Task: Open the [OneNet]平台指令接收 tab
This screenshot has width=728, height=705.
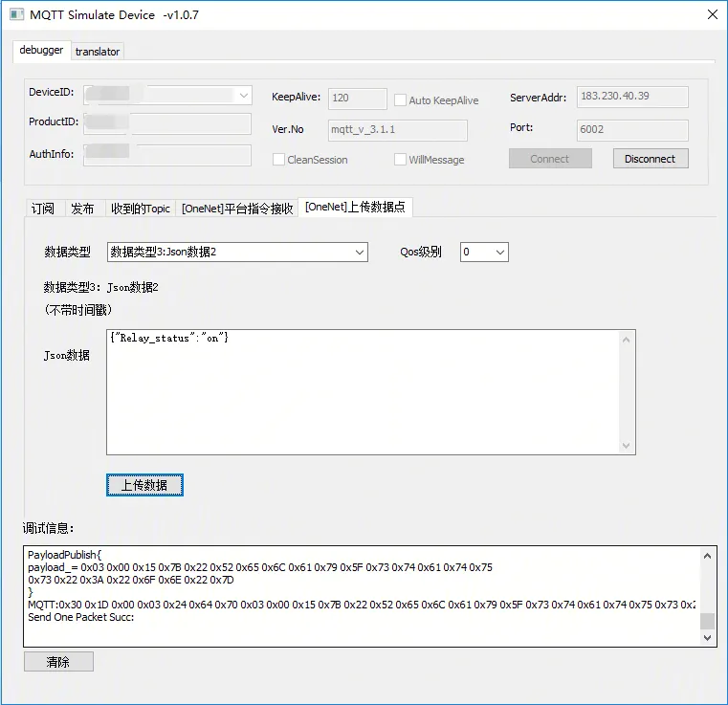Action: [237, 209]
